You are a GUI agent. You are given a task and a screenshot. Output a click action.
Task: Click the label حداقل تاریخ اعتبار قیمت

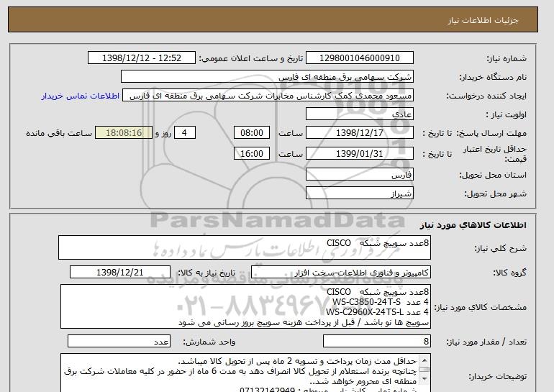pyautogui.click(x=495, y=154)
